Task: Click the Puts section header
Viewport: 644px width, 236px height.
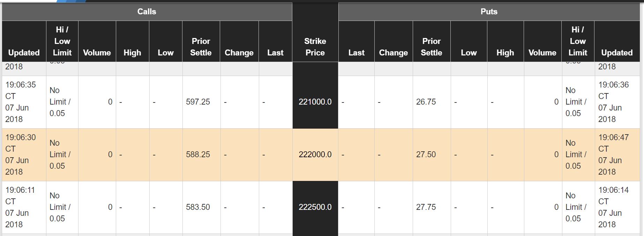Action: 489,12
